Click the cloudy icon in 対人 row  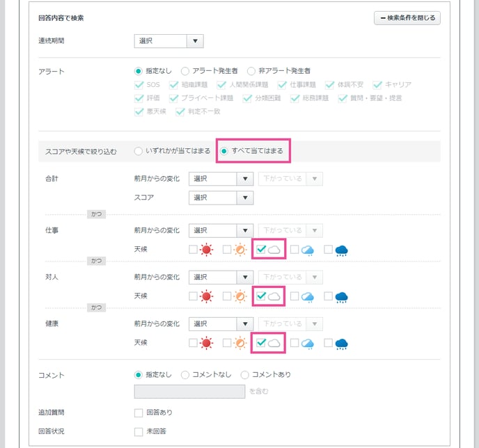tap(274, 296)
